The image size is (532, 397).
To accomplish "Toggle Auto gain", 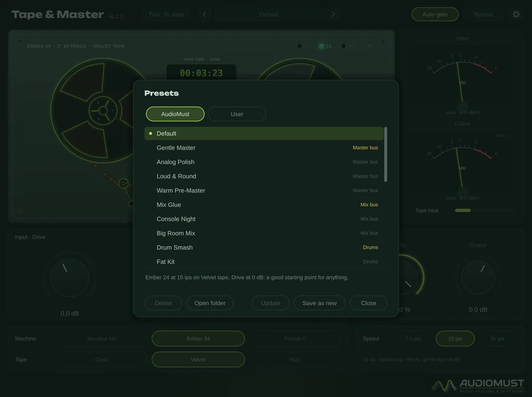I will [435, 14].
